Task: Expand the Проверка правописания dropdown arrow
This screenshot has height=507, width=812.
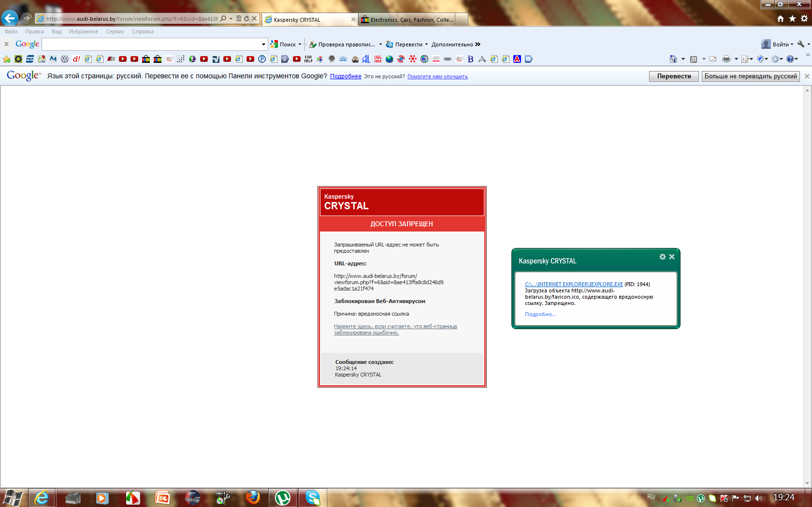Action: tap(380, 44)
